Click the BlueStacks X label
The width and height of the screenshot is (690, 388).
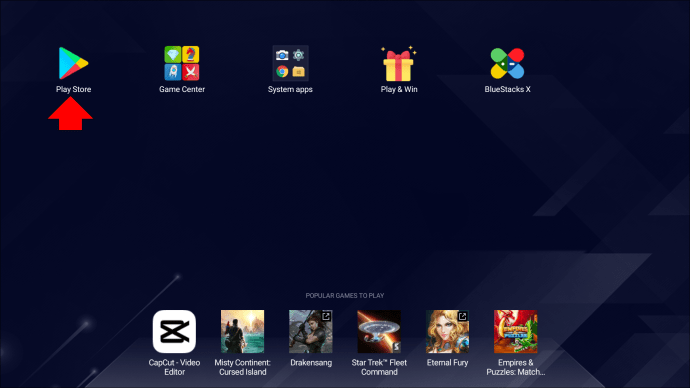click(507, 89)
